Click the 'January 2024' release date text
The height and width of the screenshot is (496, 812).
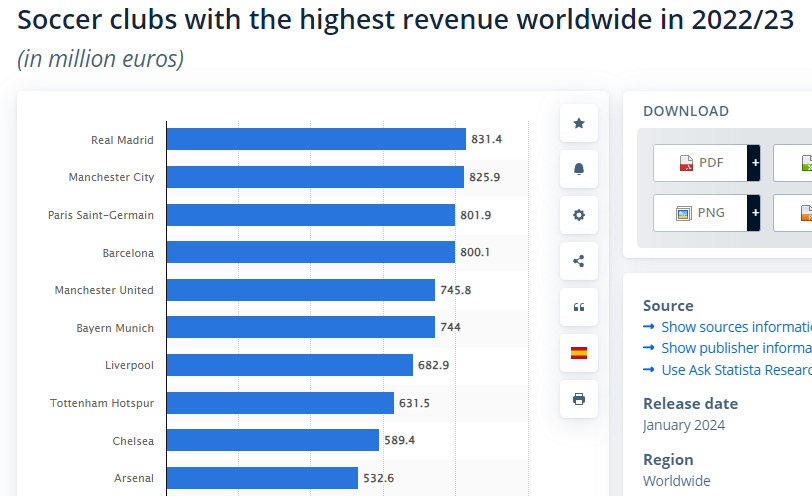point(684,425)
